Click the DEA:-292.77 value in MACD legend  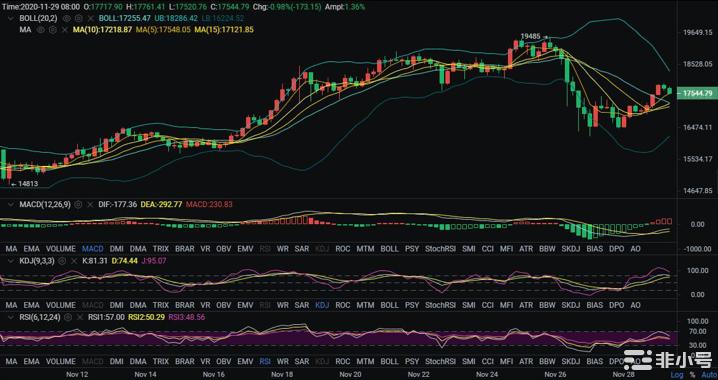tap(161, 205)
